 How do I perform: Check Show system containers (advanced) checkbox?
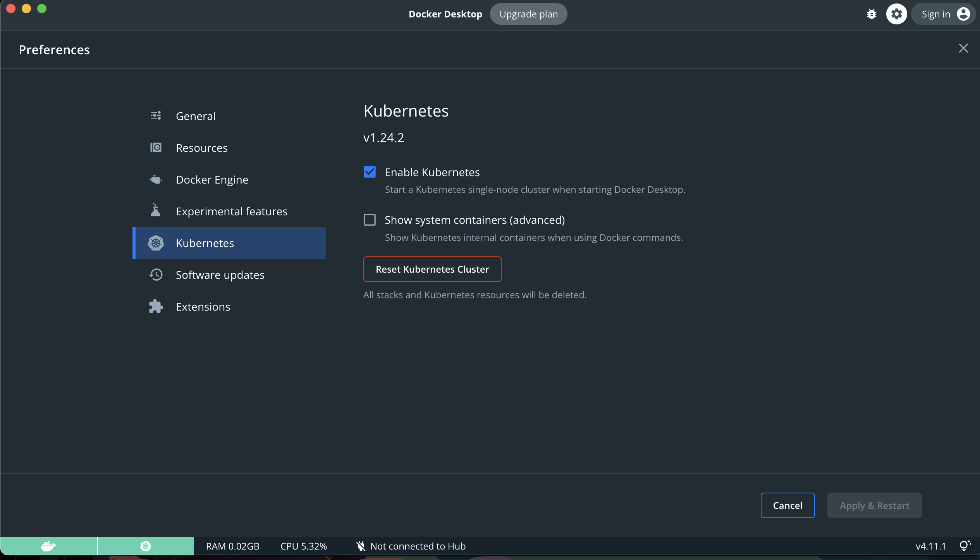click(x=370, y=220)
